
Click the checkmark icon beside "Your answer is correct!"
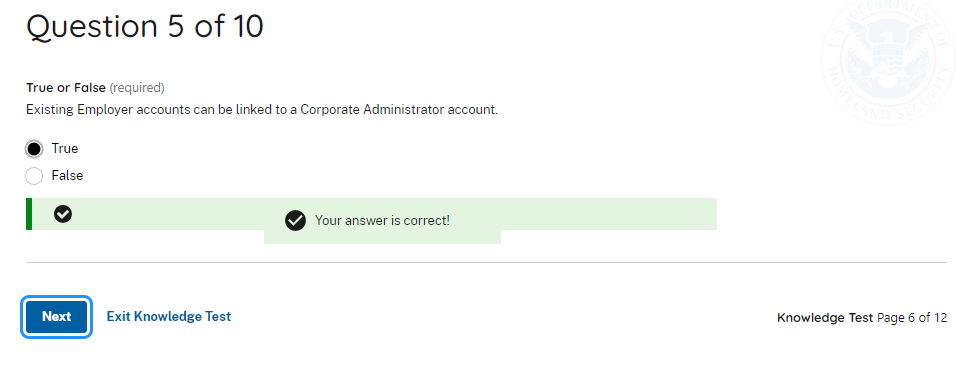click(295, 220)
